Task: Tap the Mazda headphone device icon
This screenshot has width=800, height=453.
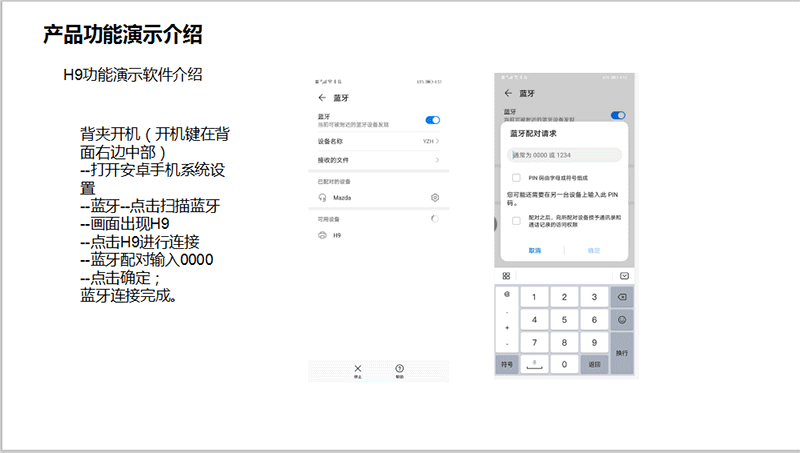Action: point(321,198)
